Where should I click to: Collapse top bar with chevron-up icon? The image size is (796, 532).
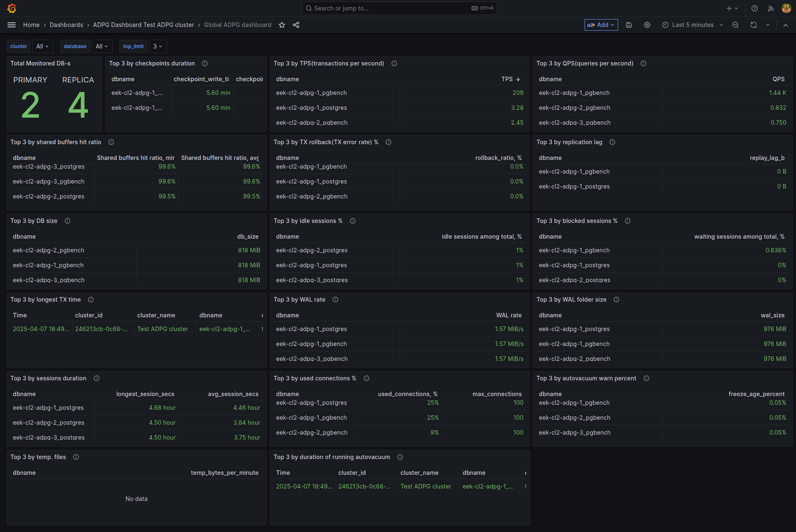pos(786,25)
